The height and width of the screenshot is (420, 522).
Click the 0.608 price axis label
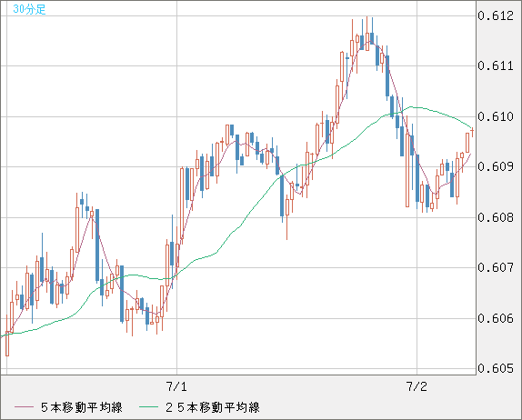[496, 217]
